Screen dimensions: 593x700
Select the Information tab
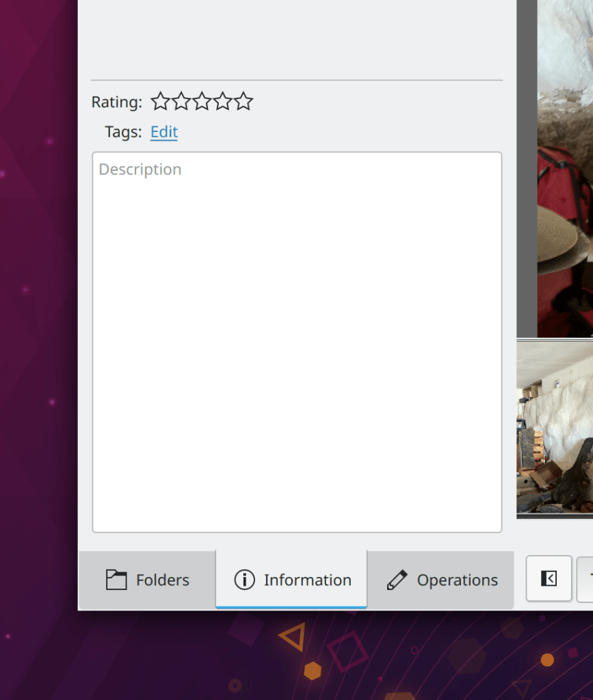coord(291,580)
